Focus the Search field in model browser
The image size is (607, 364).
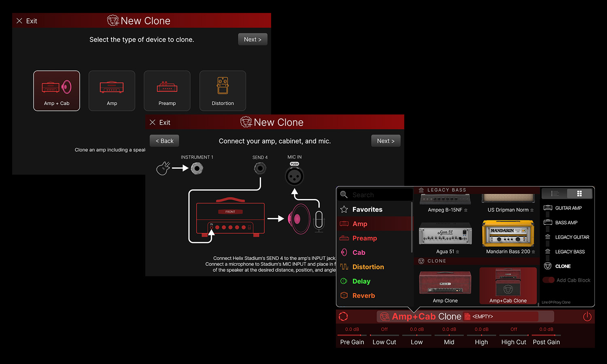(x=376, y=195)
